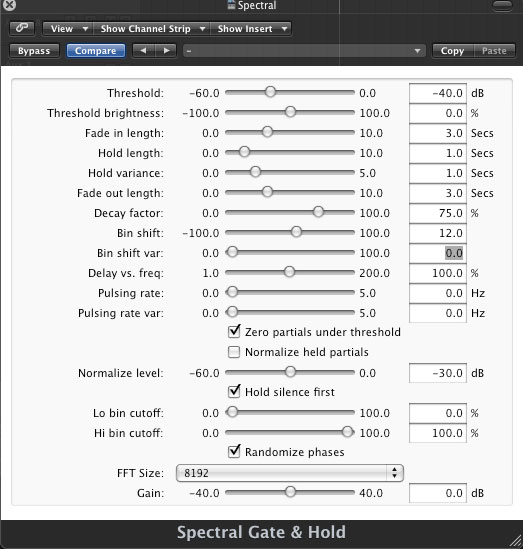
Task: Click the Threshold slider knob
Action: tap(270, 92)
